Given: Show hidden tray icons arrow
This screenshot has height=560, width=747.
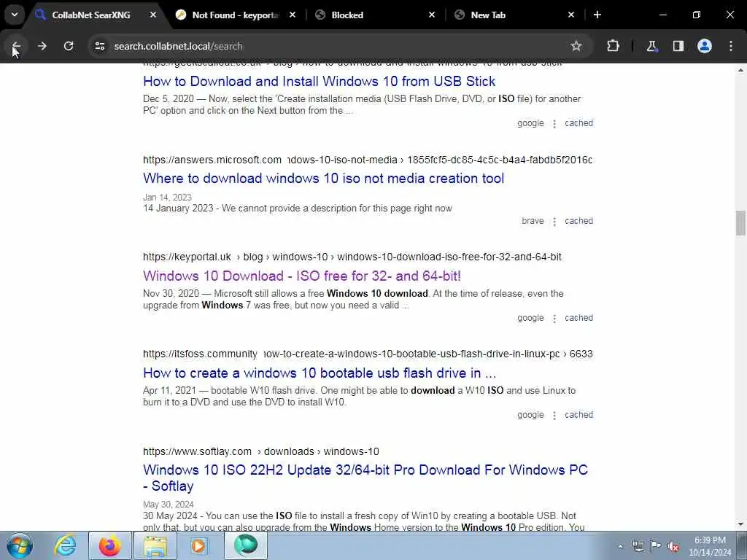Looking at the screenshot, I should pyautogui.click(x=620, y=546).
